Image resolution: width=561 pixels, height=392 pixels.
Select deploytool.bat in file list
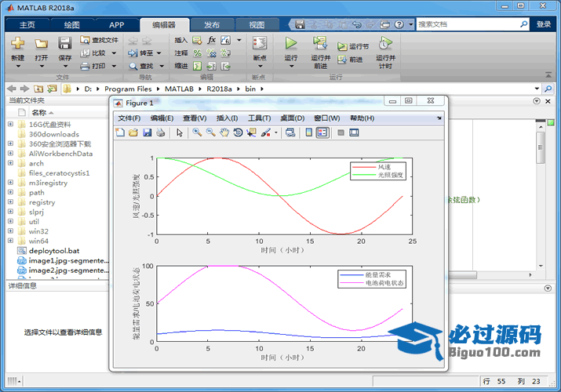coord(53,251)
